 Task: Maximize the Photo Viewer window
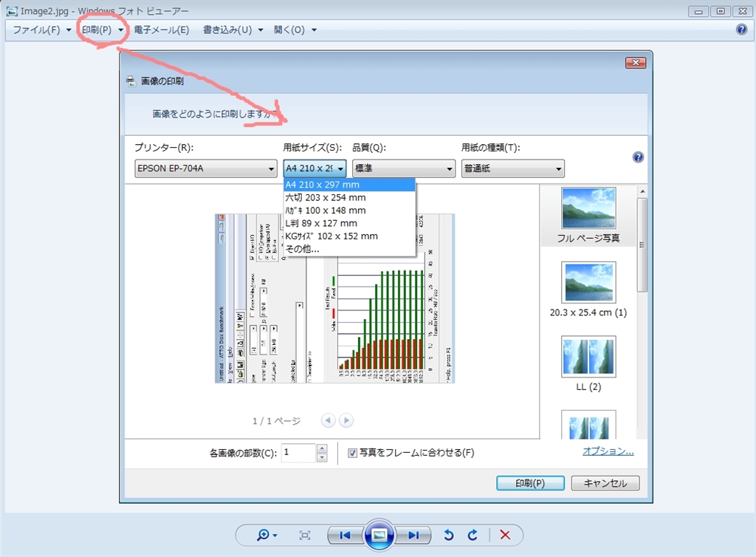coord(721,11)
